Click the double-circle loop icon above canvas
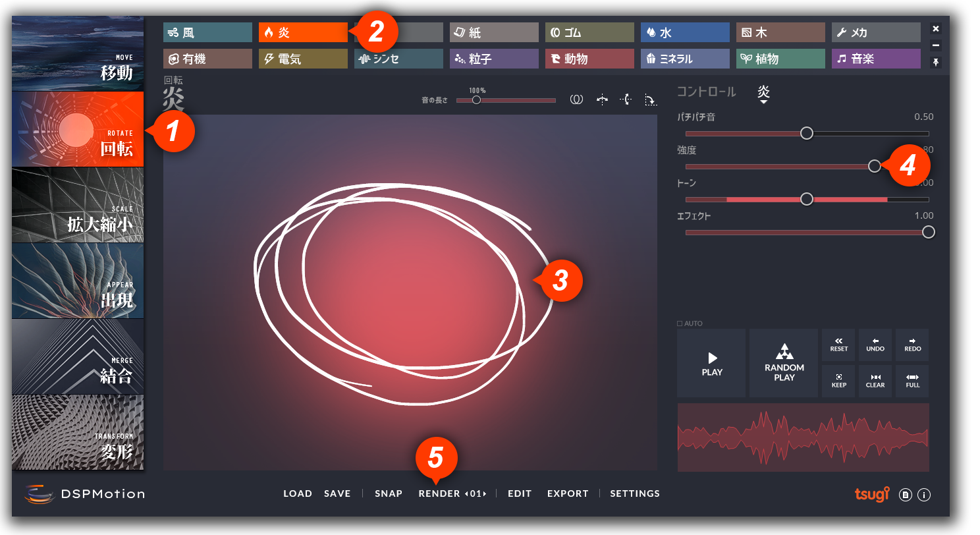The height and width of the screenshot is (535, 980). tap(576, 99)
